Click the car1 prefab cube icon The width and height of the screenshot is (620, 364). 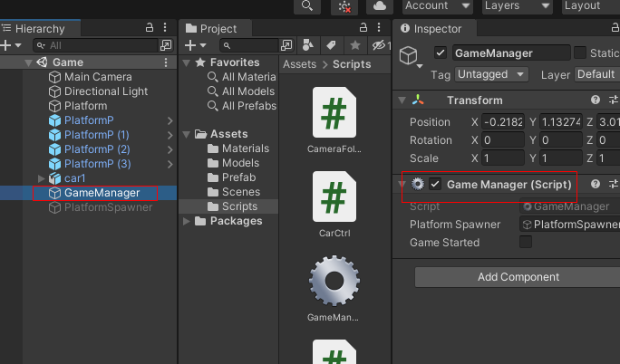pos(54,178)
